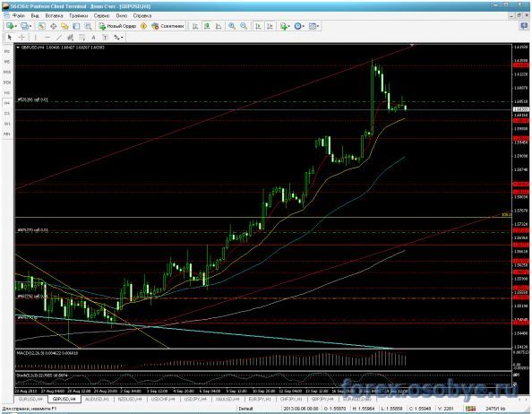Open the Сервис menu
The image size is (532, 414).
tap(101, 15)
